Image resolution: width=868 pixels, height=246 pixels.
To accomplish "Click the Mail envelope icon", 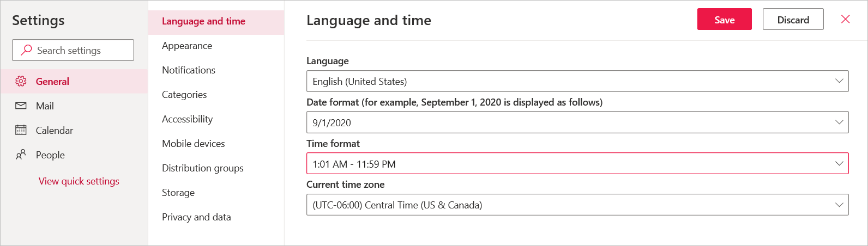I will pos(21,106).
